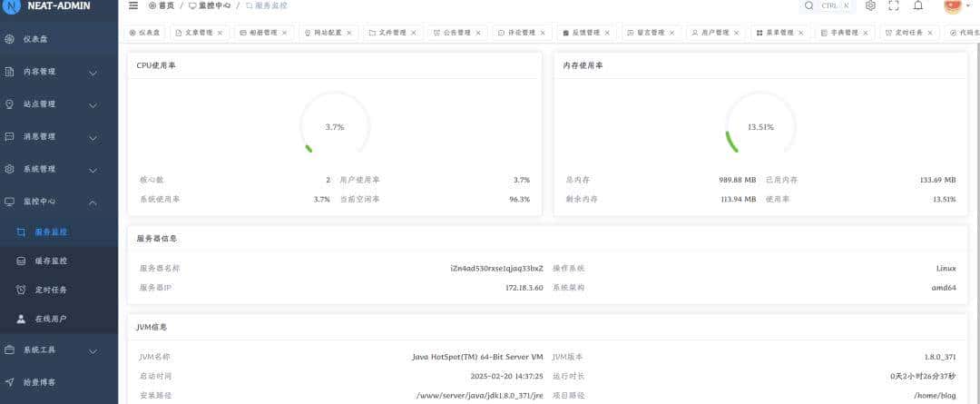
Task: Open the user avatar menu
Action: [953, 5]
